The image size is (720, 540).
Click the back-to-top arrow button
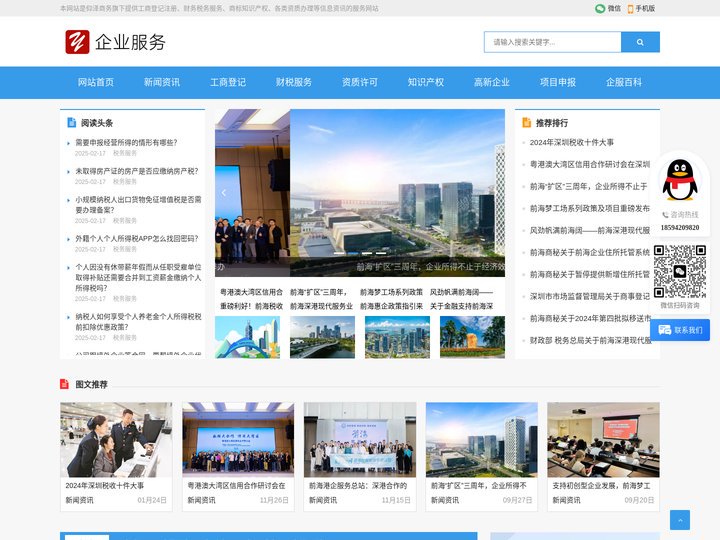(680, 520)
